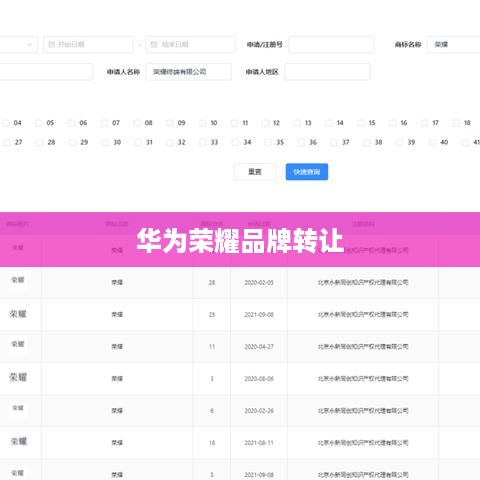
Task: Select the class 10 checkbox
Action: [x=202, y=123]
